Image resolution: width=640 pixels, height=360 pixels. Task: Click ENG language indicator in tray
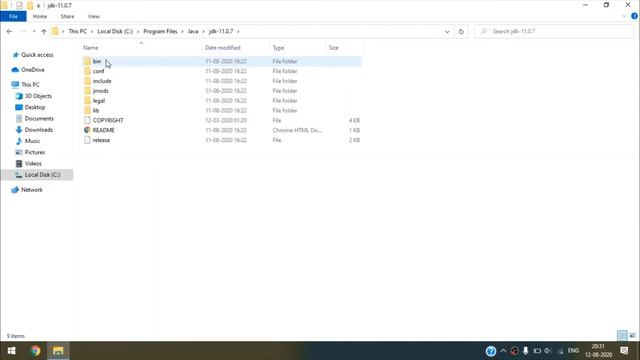tap(573, 351)
